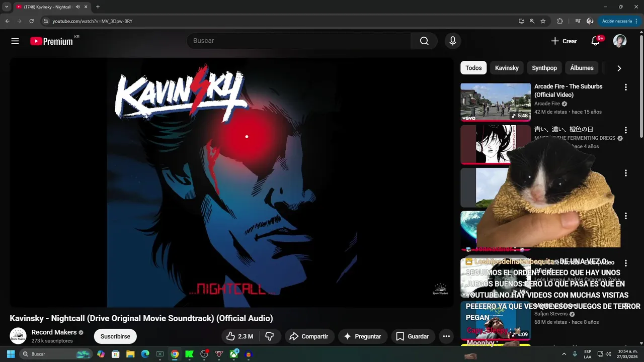
Task: Go to YouTube Premium home logo
Action: click(x=51, y=41)
